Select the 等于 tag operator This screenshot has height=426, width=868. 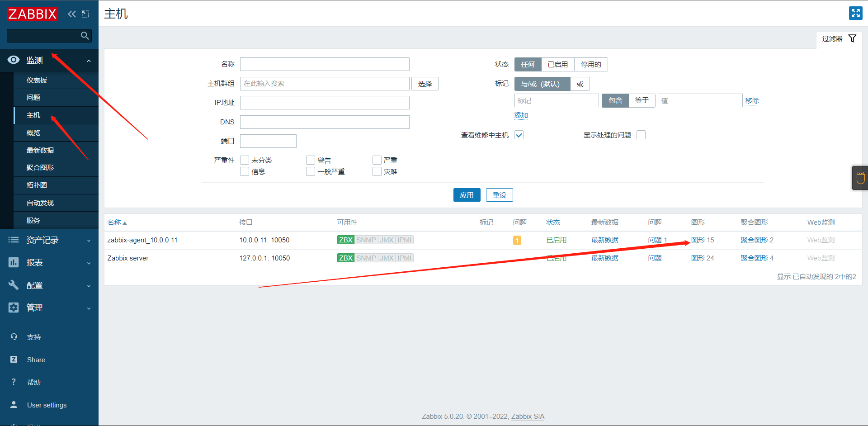point(642,100)
